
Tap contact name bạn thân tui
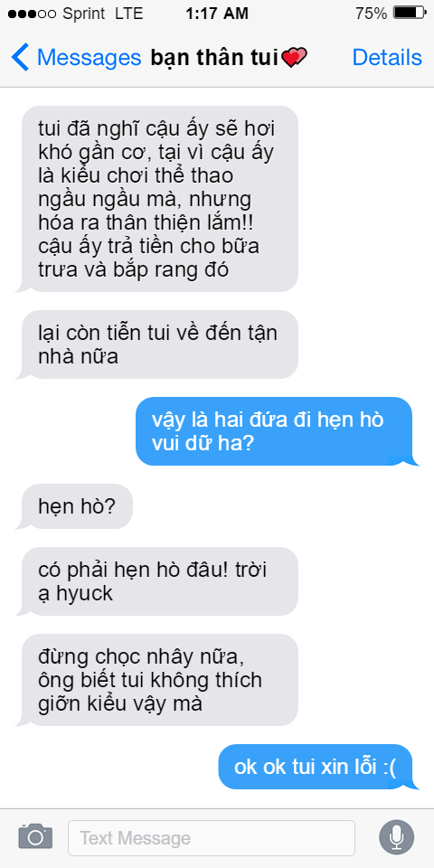[213, 58]
